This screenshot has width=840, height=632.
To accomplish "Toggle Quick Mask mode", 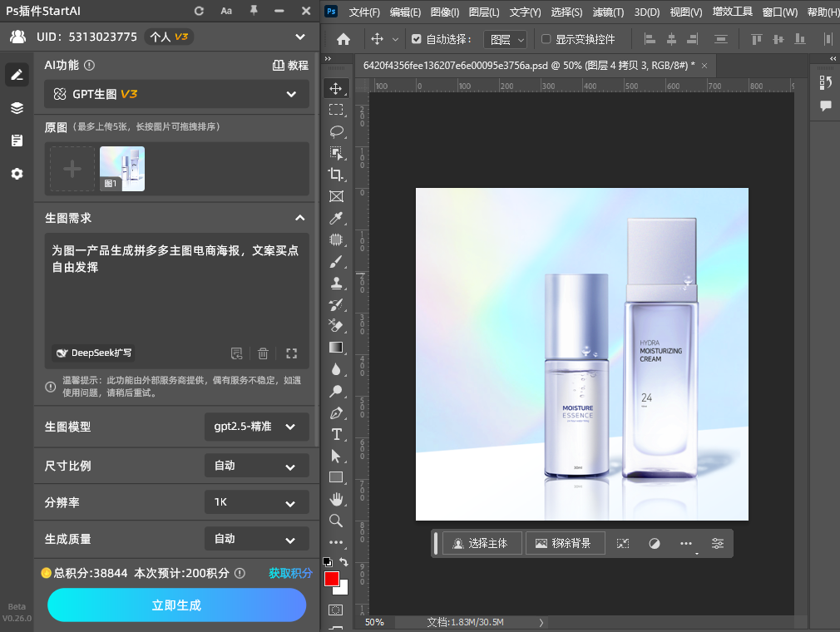I will click(336, 610).
